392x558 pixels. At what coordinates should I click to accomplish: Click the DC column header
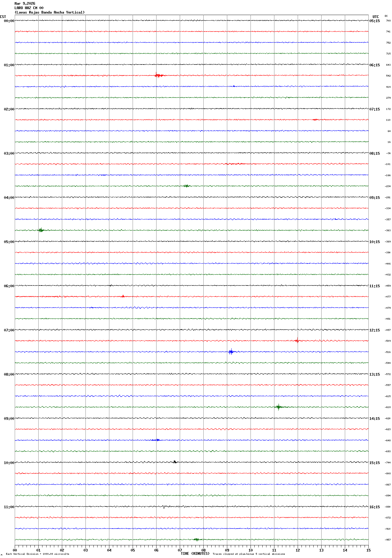coord(386,16)
